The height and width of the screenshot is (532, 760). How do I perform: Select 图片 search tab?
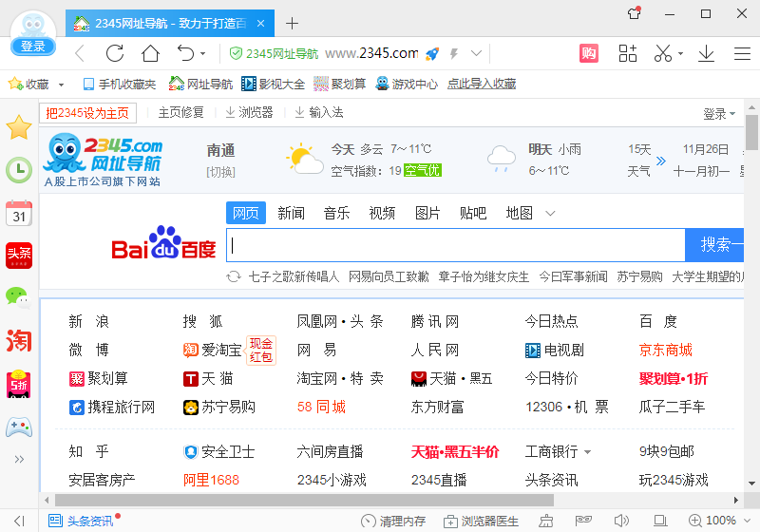coord(427,213)
